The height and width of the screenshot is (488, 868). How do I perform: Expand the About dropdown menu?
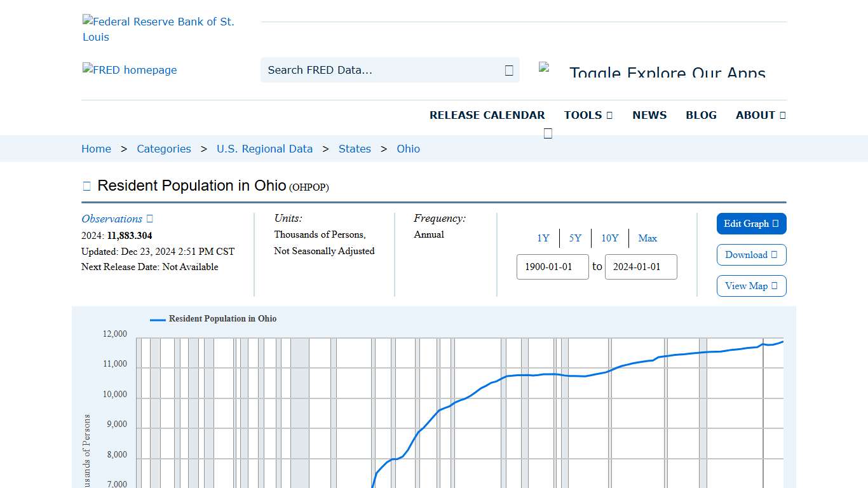pyautogui.click(x=760, y=115)
